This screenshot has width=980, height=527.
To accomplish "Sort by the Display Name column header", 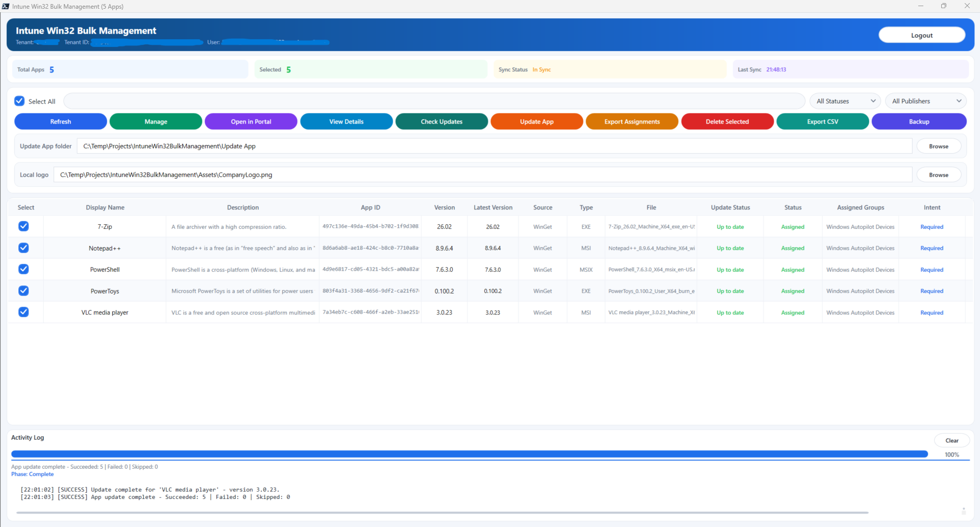I will tap(105, 207).
